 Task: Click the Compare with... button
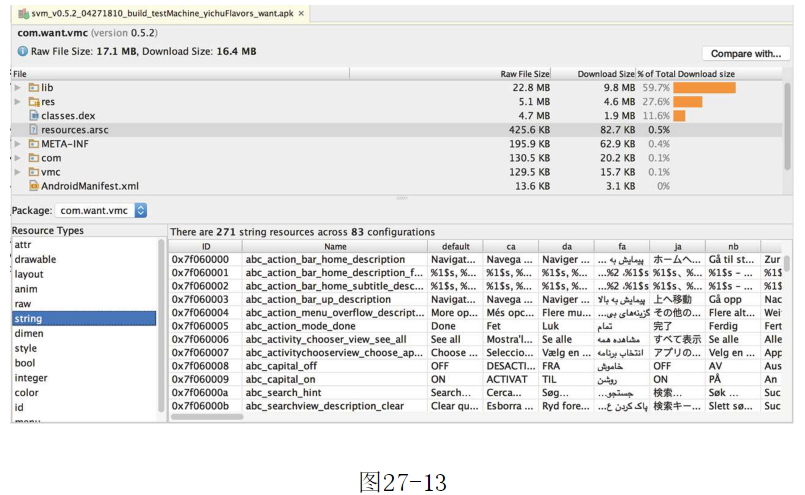[746, 54]
